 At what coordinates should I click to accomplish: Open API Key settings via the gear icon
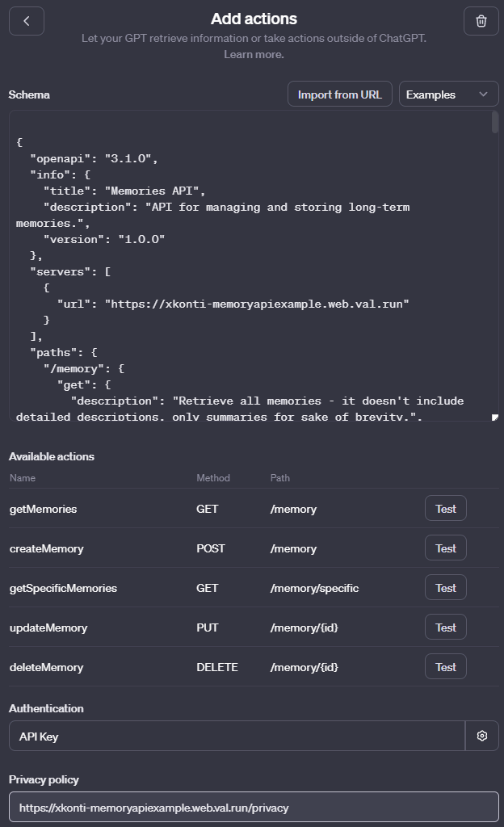pyautogui.click(x=482, y=736)
